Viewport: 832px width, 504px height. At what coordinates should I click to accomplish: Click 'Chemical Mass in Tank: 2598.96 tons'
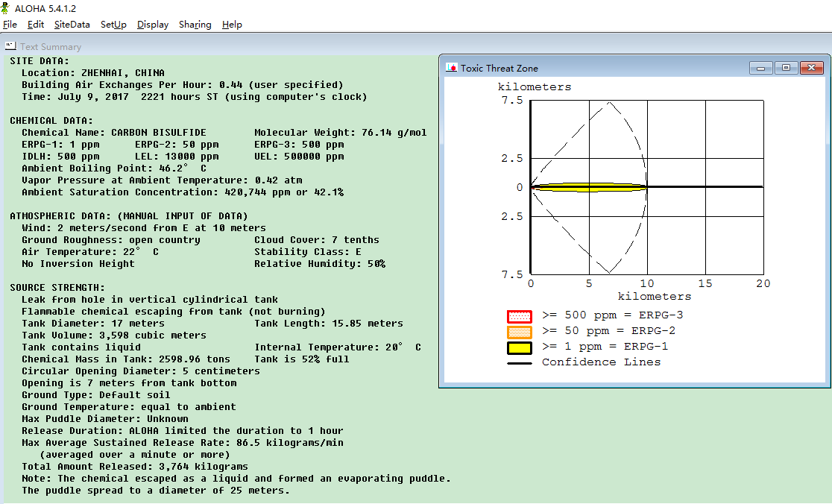[x=126, y=359]
